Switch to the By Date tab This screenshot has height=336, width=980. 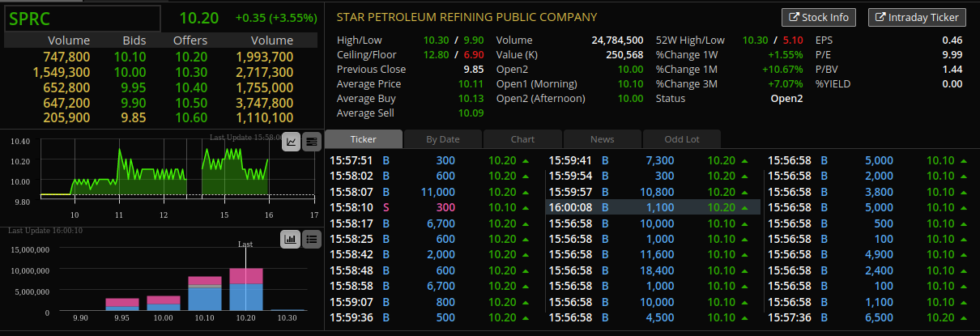coord(443,139)
